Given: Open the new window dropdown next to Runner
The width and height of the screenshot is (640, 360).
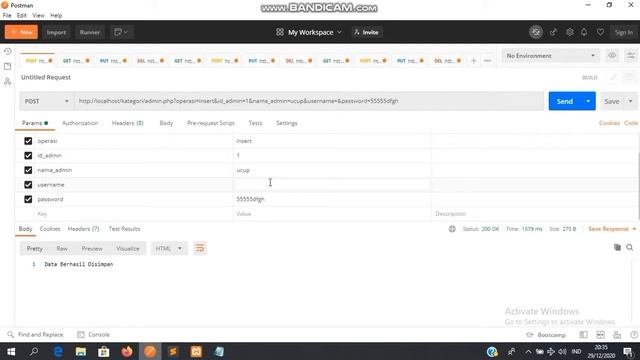Looking at the screenshot, I should pos(121,32).
